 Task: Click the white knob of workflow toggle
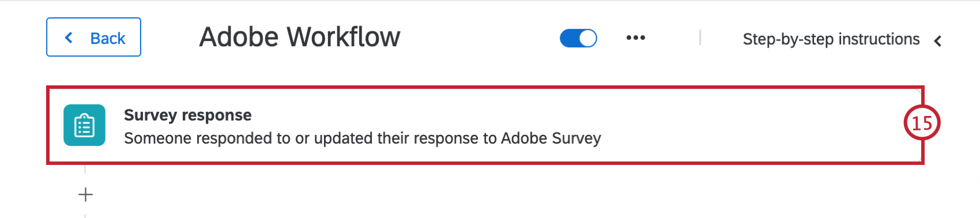(587, 38)
